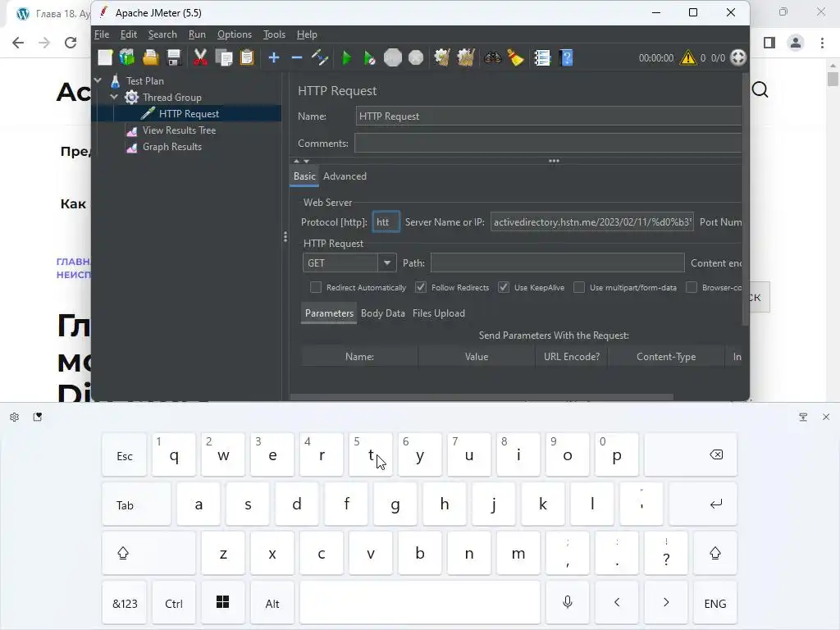Select View Results Tree listener
Screen dimensions: 840x630
point(179,130)
